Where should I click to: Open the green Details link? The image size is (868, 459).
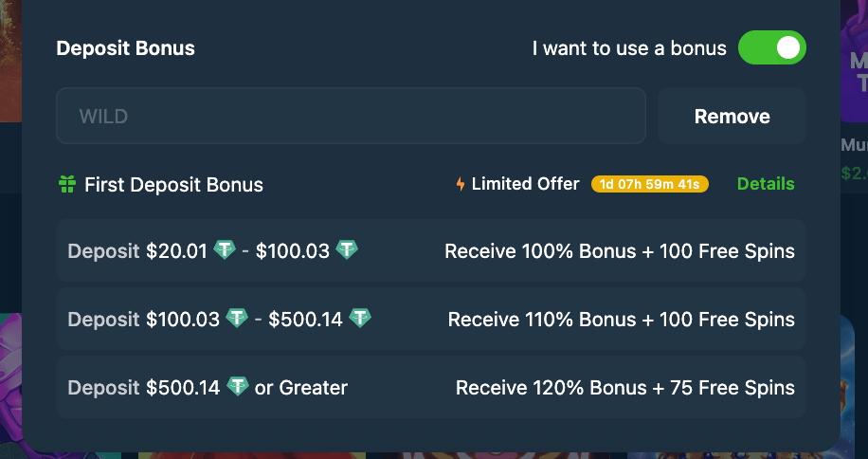tap(766, 184)
